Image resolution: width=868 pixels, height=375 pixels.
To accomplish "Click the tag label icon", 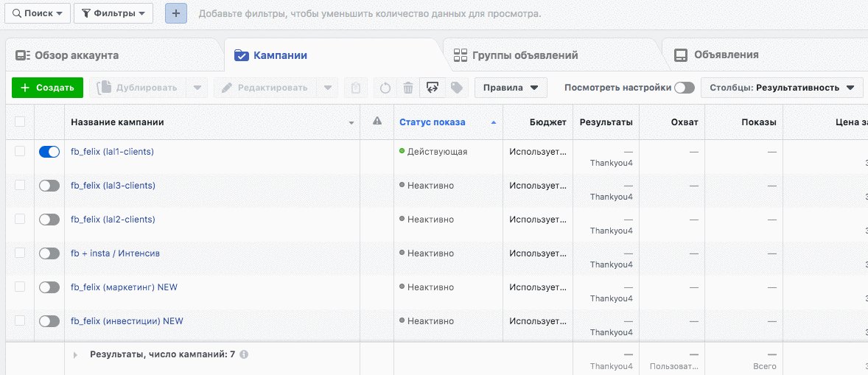I will pyautogui.click(x=457, y=88).
